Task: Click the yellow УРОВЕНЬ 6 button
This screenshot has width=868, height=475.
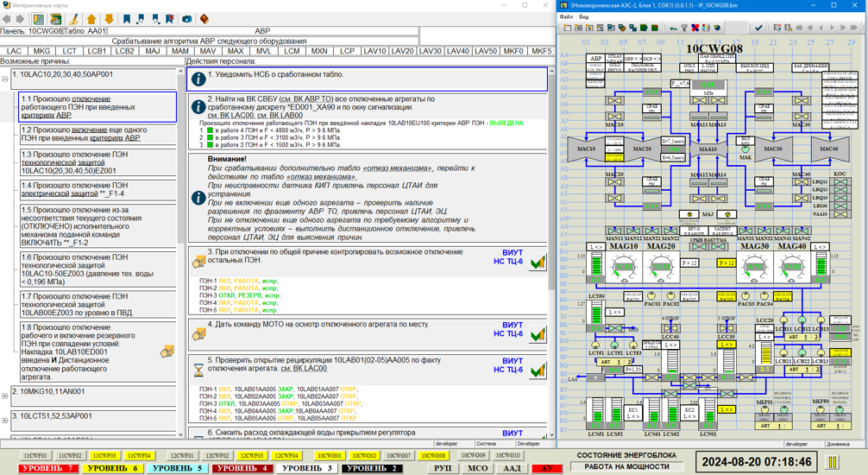Action: pos(112,468)
